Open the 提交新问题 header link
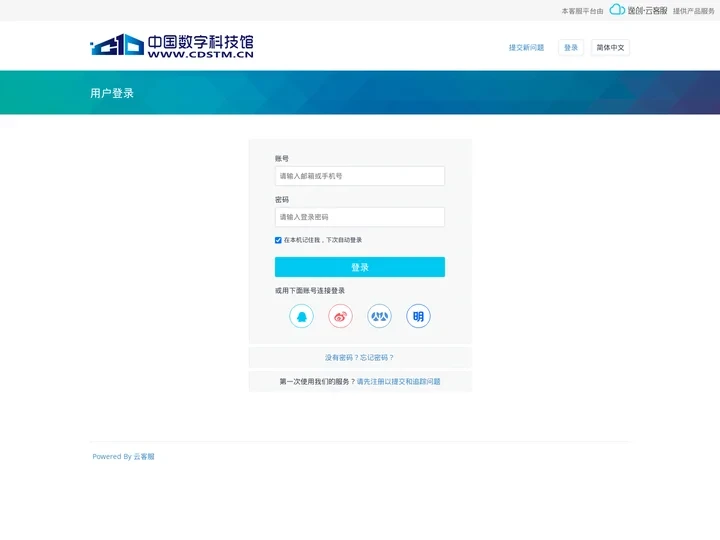Screen dimensions: 720x540 tap(526, 47)
